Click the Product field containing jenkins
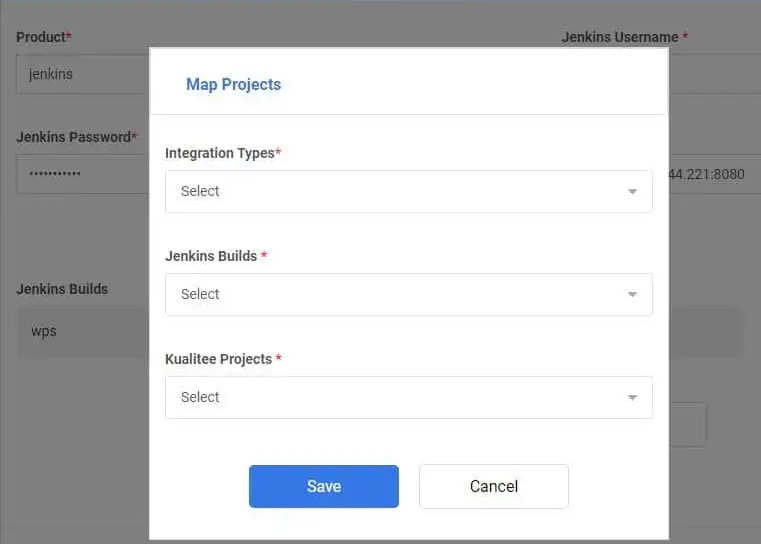 83,74
